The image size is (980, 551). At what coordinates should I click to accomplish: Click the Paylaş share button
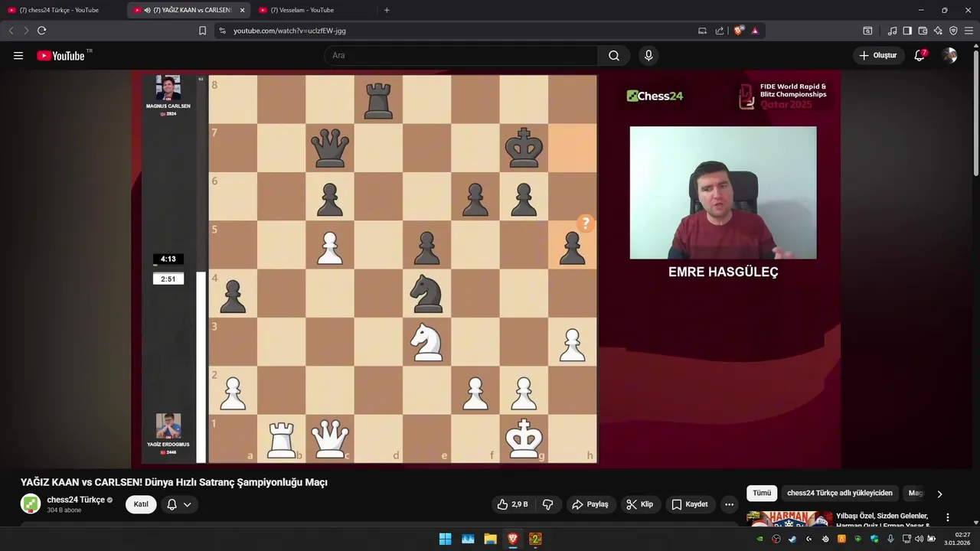(x=590, y=504)
